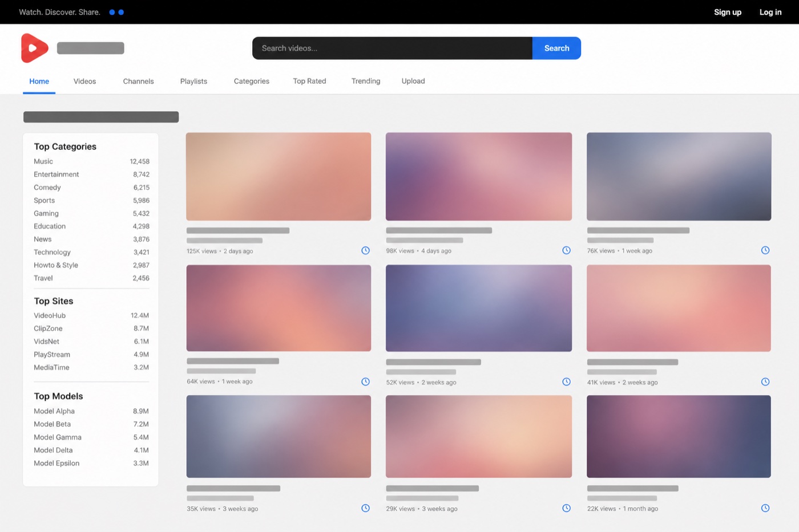Open the ClipZone site link
This screenshot has width=799, height=532.
[x=48, y=328]
